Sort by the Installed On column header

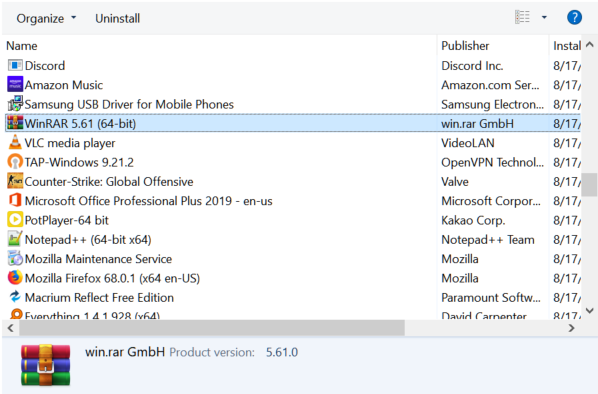click(x=567, y=46)
